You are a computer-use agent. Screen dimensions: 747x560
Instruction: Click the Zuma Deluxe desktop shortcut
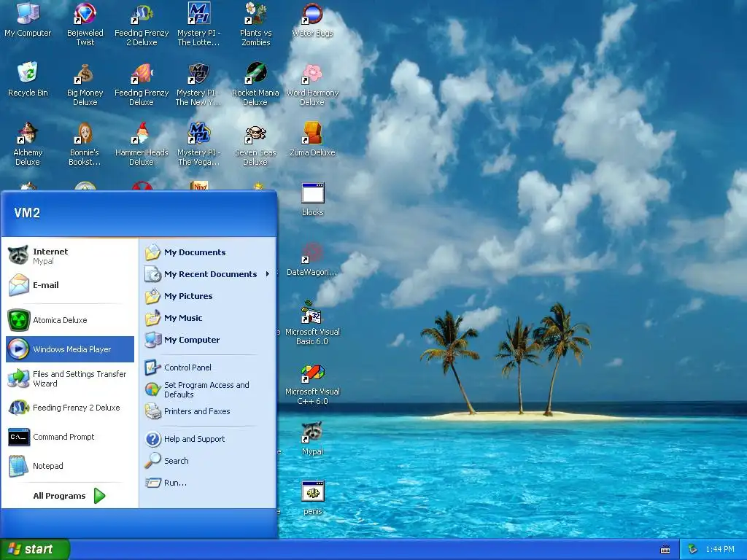[312, 139]
